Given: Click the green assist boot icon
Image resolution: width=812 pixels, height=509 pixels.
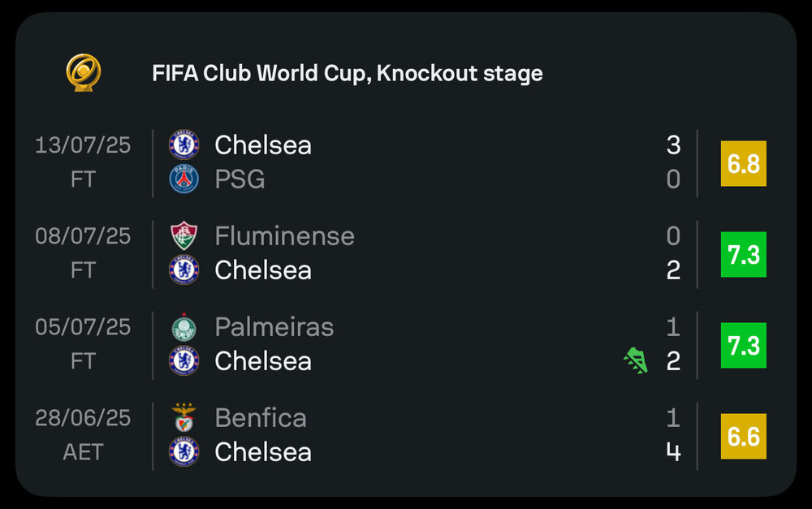Looking at the screenshot, I should tap(636, 361).
